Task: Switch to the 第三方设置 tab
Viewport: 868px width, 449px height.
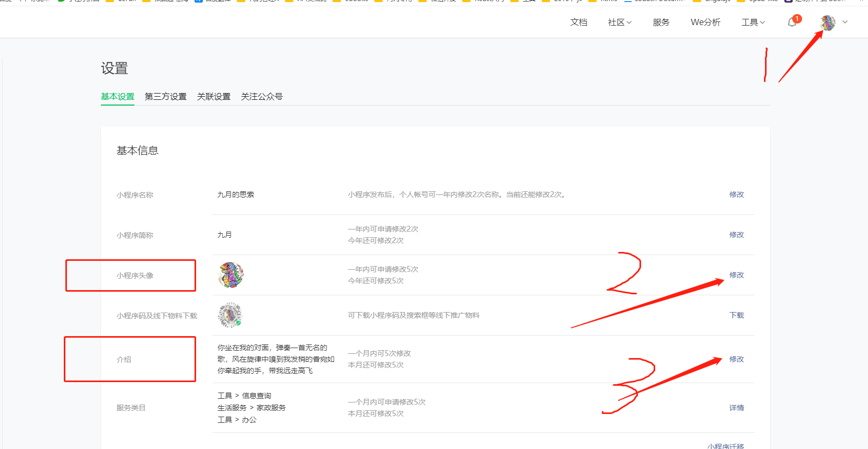Action: tap(166, 97)
